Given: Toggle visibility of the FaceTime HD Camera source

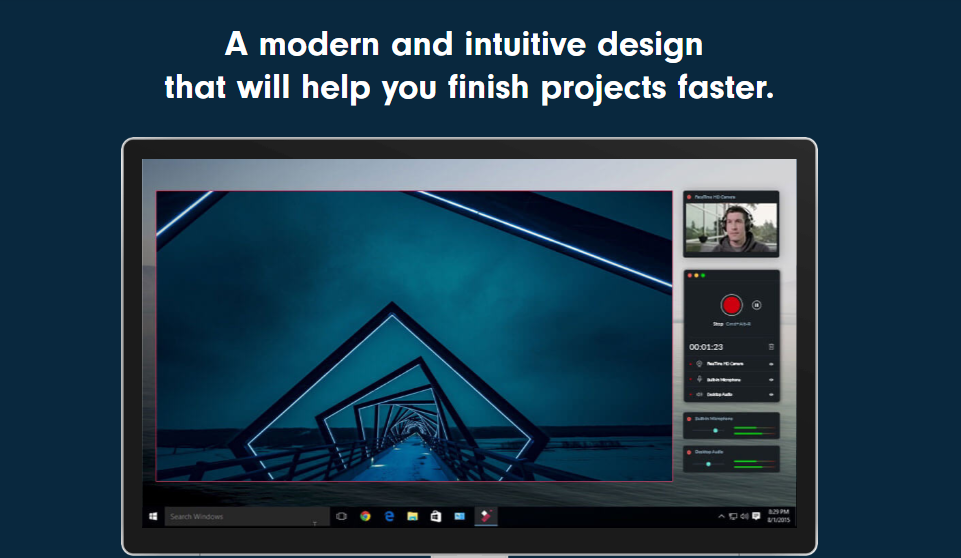Looking at the screenshot, I should (771, 364).
